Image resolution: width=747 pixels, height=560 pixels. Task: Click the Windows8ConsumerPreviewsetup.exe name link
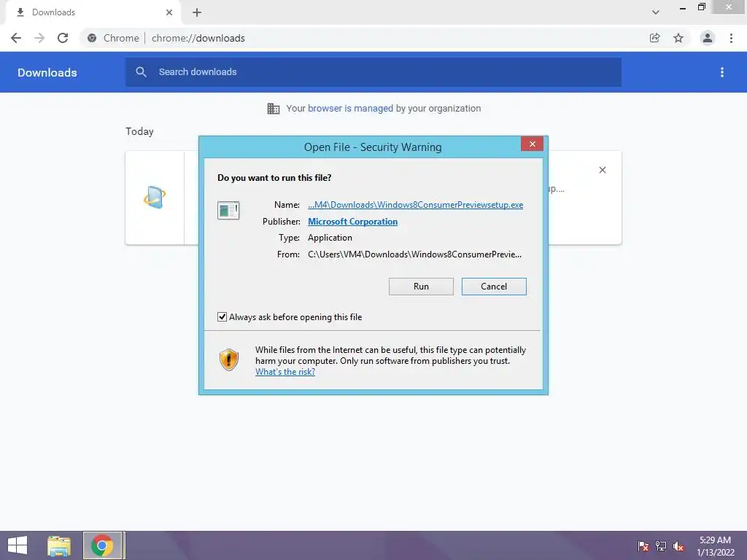tap(415, 205)
